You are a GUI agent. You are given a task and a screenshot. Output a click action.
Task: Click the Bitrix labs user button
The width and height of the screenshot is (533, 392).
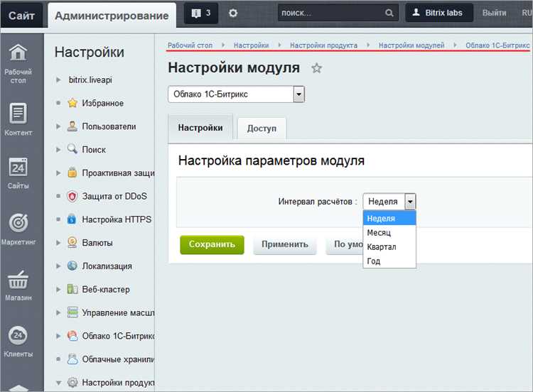click(x=439, y=13)
